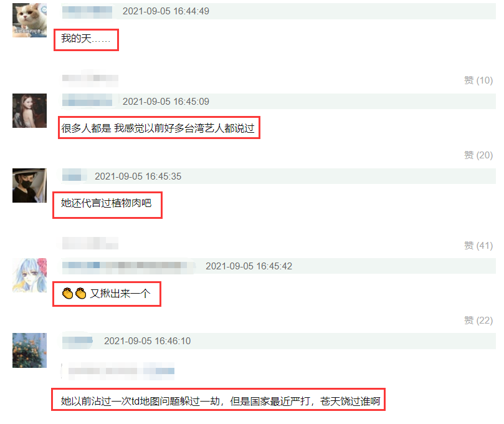Click the timestamp 2021-09-05 16:45:09
The image size is (504, 424).
(166, 102)
